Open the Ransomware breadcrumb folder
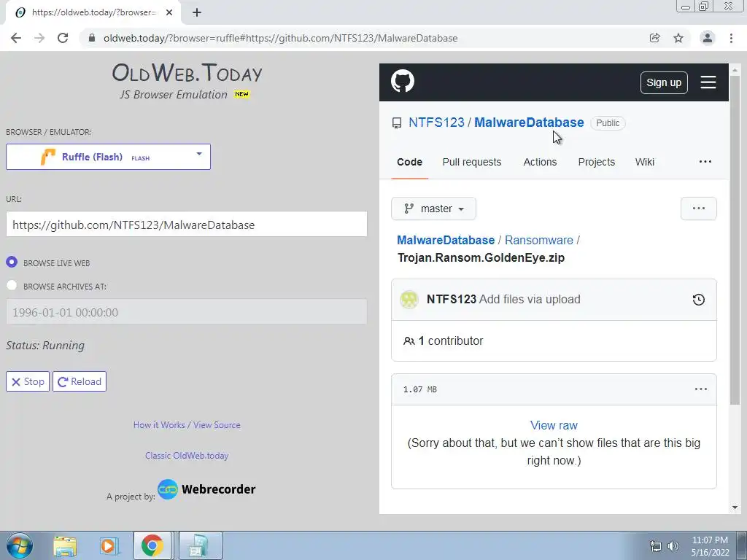The height and width of the screenshot is (560, 747). coord(539,240)
